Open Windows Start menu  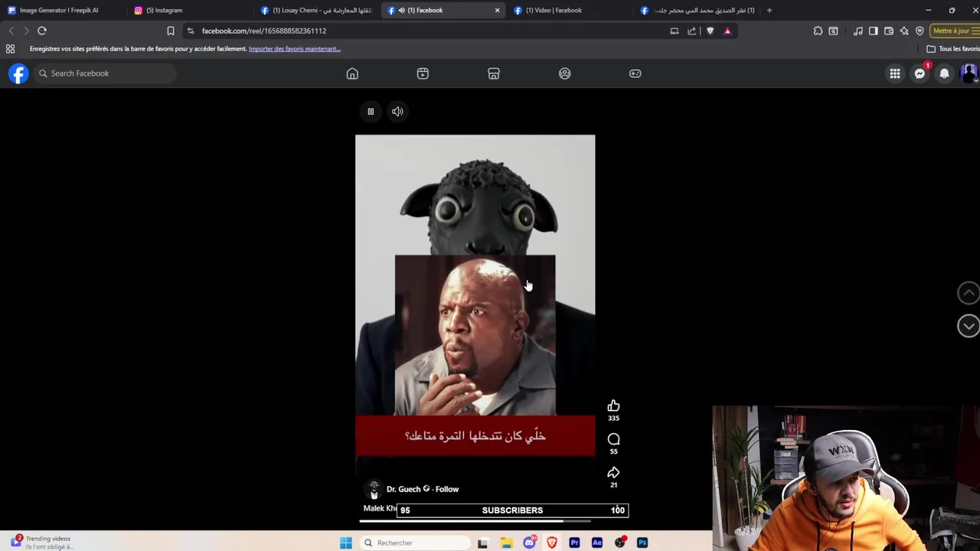(345, 543)
